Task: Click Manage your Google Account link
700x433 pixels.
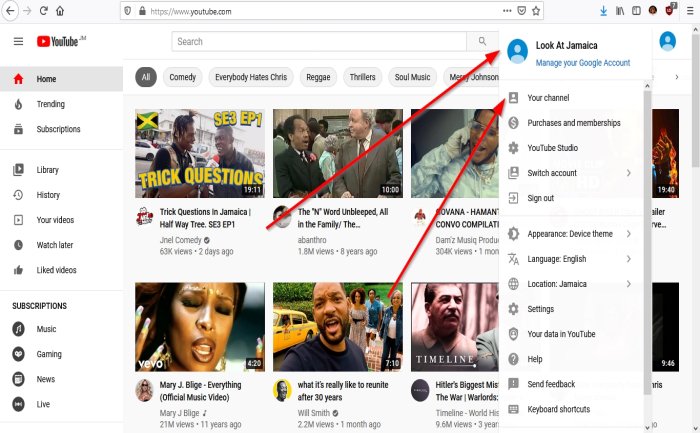Action: (583, 63)
